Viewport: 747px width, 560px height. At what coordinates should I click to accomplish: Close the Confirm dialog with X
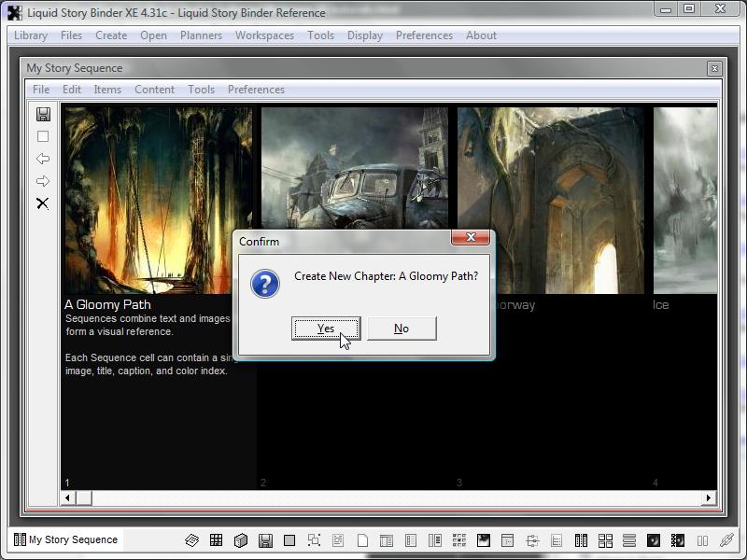point(471,238)
